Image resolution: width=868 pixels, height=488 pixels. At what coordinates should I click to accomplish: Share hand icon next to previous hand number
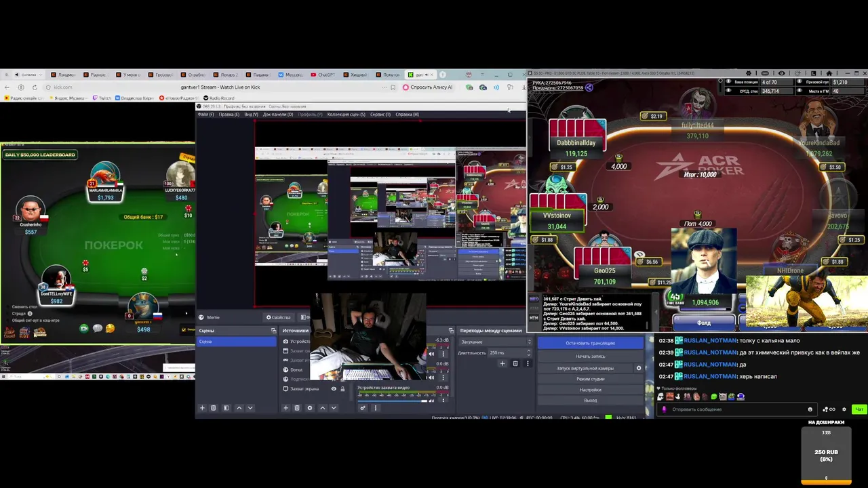(589, 87)
